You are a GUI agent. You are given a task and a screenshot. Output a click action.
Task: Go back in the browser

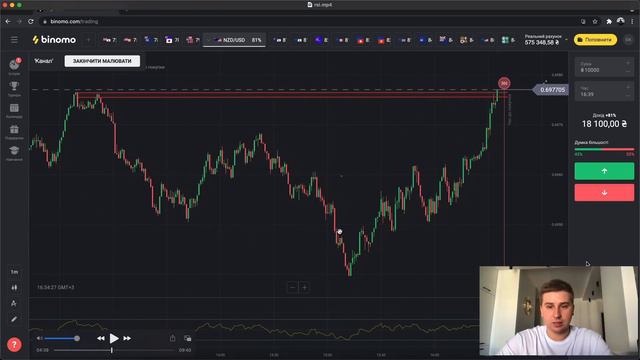[x=8, y=21]
